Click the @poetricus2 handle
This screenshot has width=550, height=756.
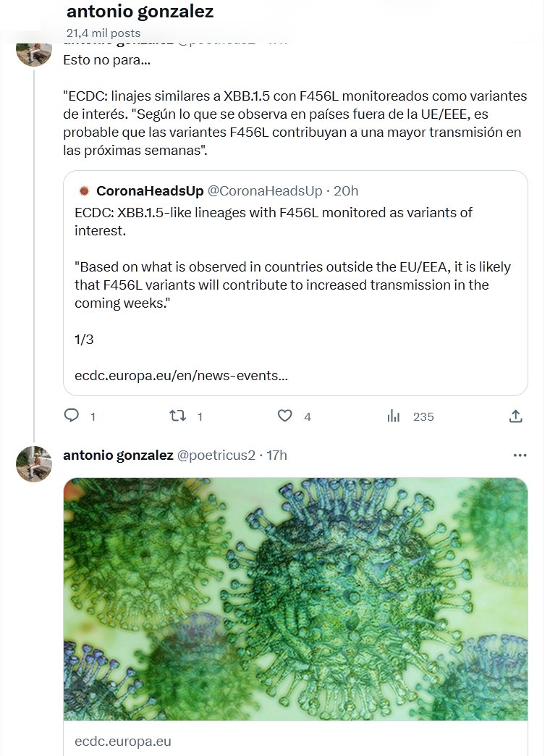216,455
